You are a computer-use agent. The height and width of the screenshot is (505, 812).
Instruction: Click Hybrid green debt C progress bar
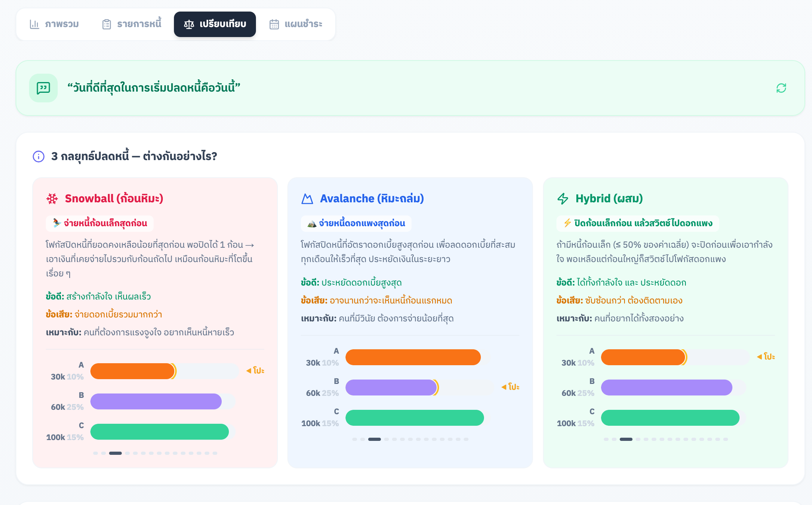coord(670,418)
